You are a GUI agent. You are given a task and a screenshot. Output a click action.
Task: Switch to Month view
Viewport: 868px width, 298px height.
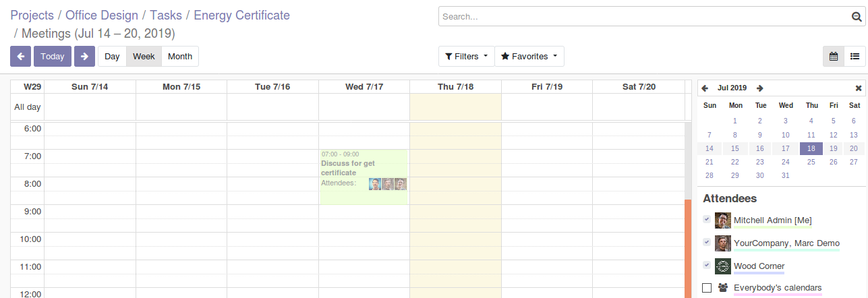coord(180,57)
